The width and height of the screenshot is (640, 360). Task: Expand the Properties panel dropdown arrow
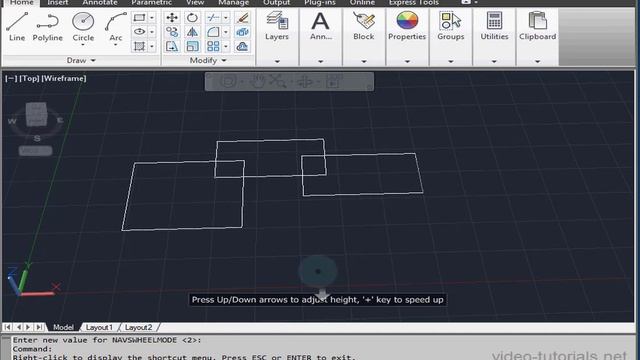[407, 61]
